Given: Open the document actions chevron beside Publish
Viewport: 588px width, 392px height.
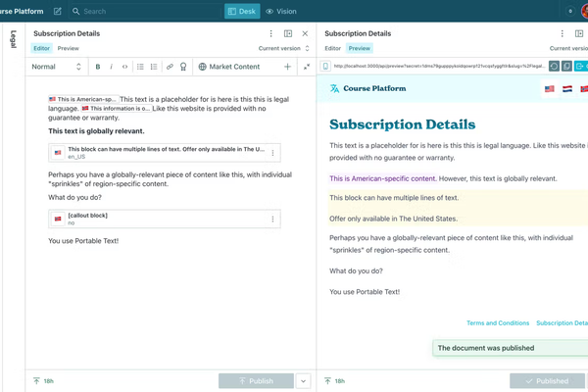Looking at the screenshot, I should (x=303, y=381).
